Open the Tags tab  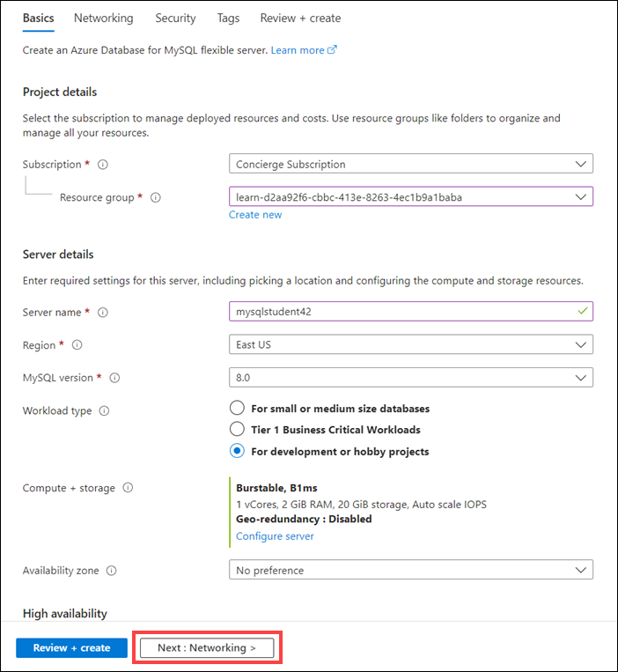228,18
